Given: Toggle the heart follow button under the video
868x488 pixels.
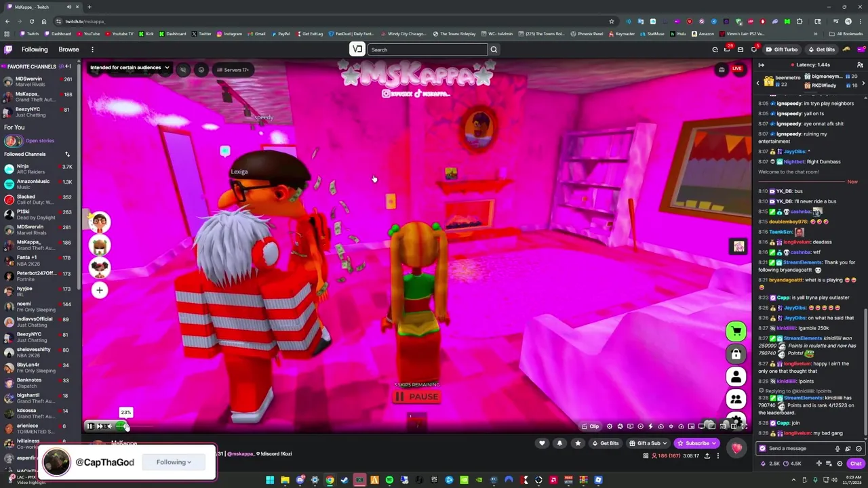Looking at the screenshot, I should 542,443.
